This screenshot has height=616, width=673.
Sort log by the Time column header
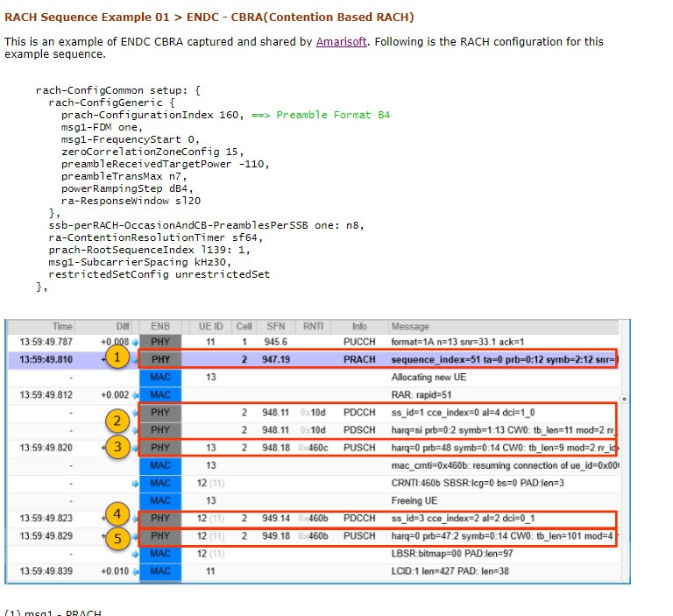pos(61,326)
